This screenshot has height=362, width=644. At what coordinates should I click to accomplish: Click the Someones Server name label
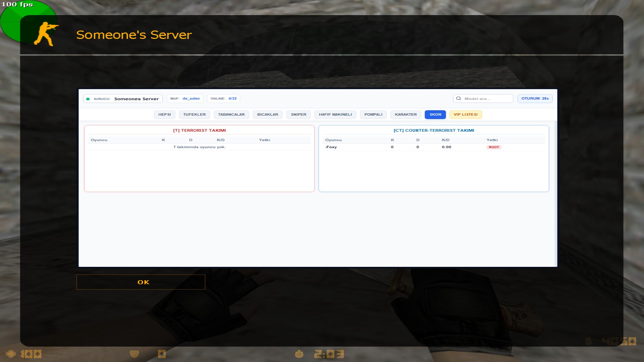tap(137, 99)
